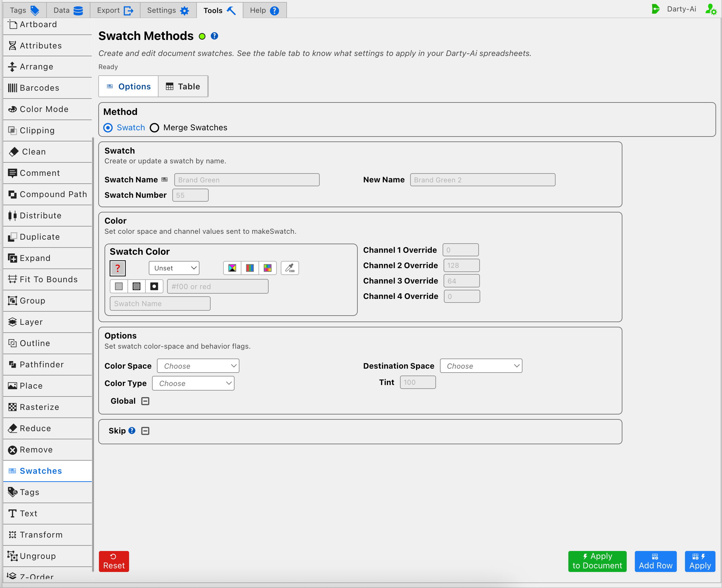Click the Apply to Document button
The height and width of the screenshot is (588, 722).
click(x=597, y=561)
